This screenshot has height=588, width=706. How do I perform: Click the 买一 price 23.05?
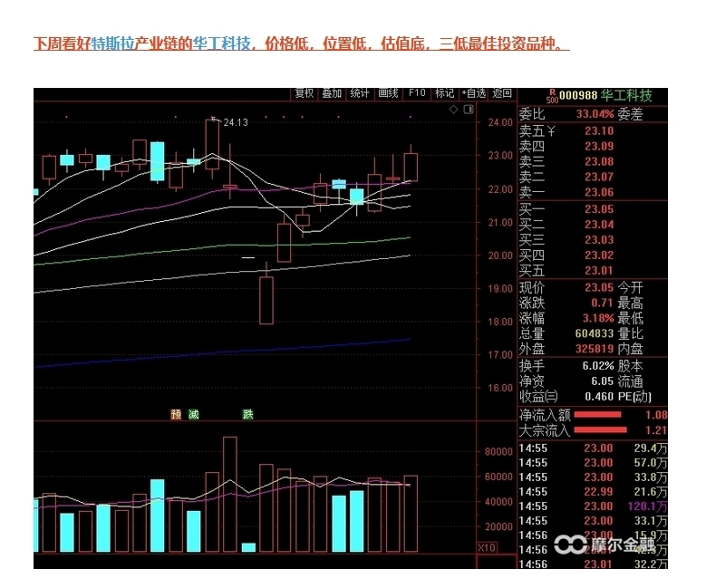point(599,209)
